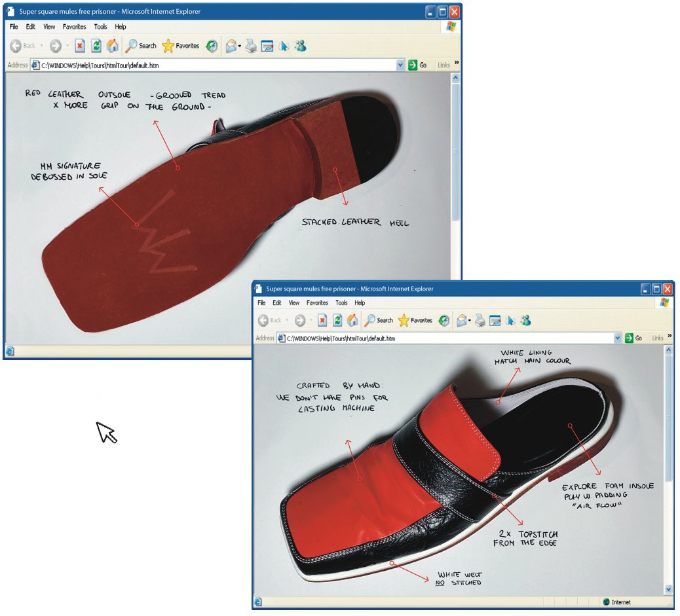Click Stop icon in upper window toolbar

coord(80,46)
